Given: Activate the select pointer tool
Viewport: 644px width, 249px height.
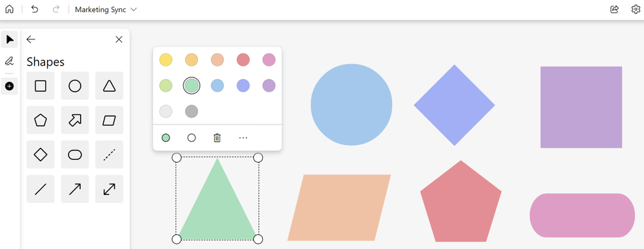Looking at the screenshot, I should [10, 39].
